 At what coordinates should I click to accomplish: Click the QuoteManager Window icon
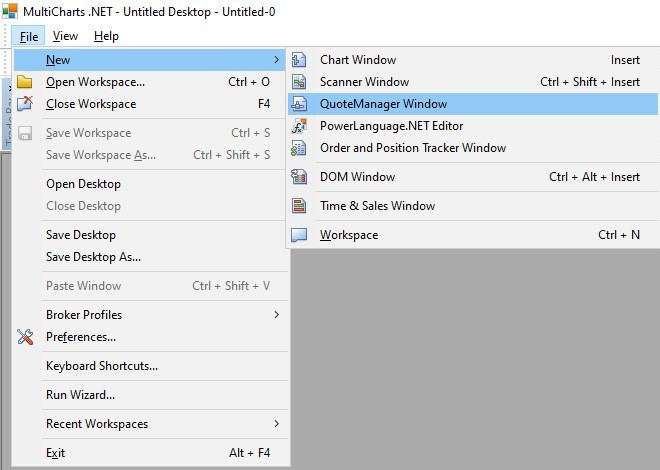pyautogui.click(x=299, y=104)
